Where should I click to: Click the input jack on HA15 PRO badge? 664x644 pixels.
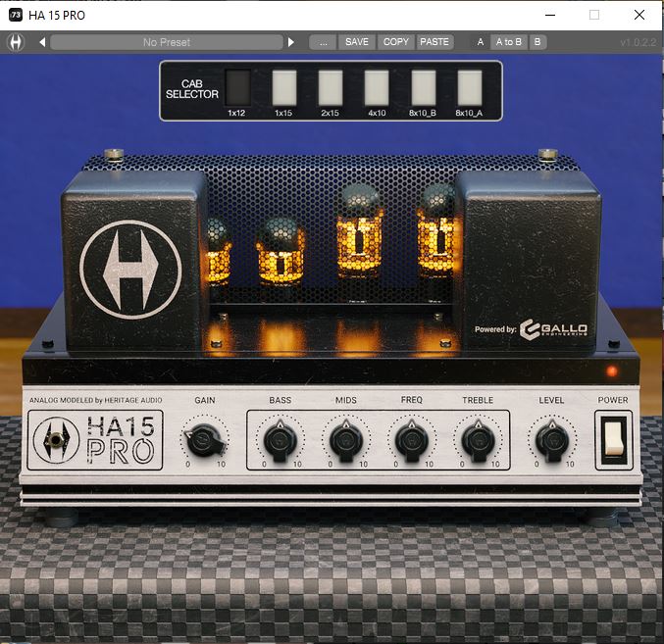coord(56,440)
